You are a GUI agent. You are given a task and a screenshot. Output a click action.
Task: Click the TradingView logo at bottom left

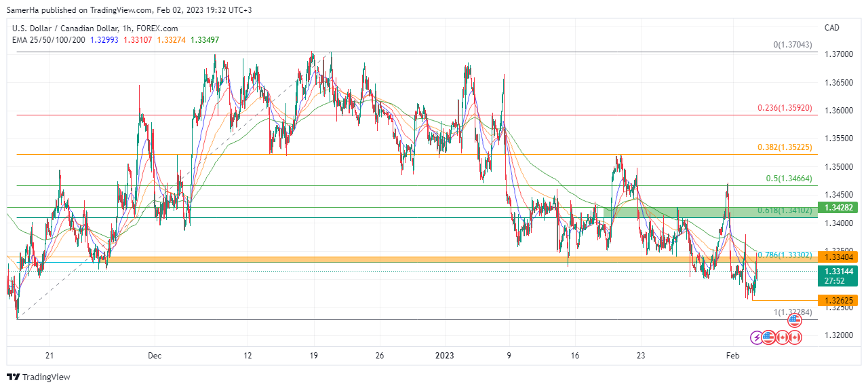coord(39,377)
